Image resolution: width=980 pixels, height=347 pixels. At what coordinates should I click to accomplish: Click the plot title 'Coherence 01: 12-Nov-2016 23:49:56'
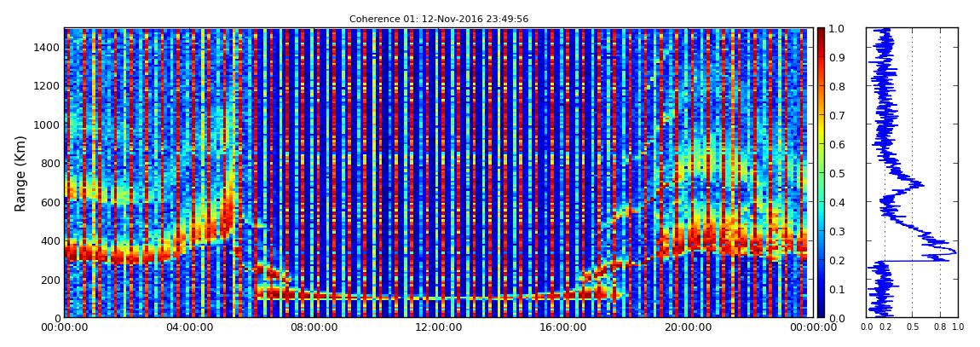click(x=439, y=19)
